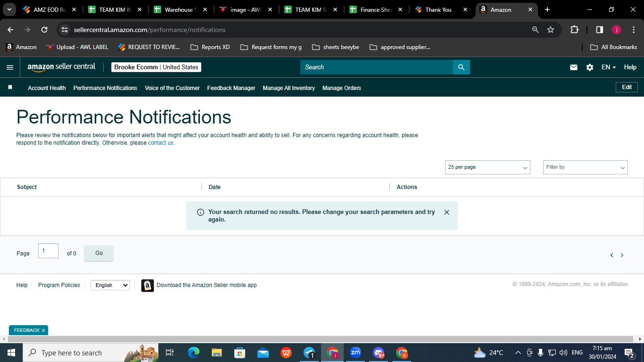Image resolution: width=644 pixels, height=362 pixels.
Task: Open File Explorer from the taskbar
Action: pos(217,353)
